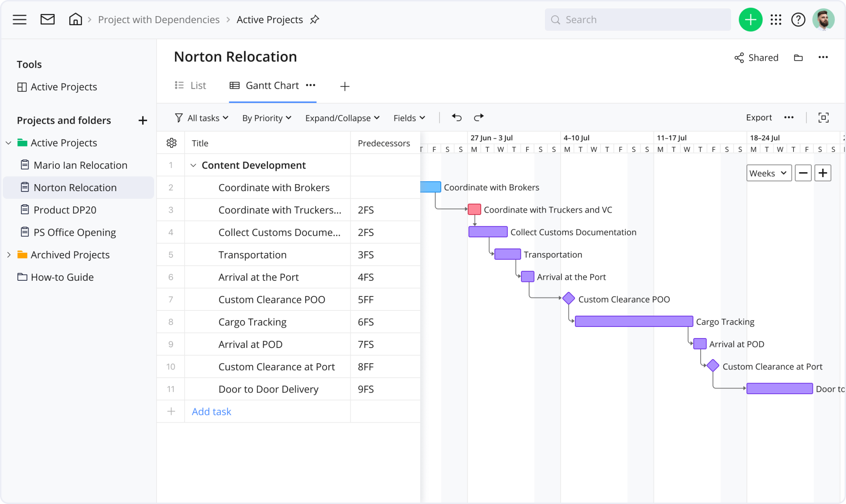Click the zoom-out minus icon on Gantt
Image resolution: width=846 pixels, height=504 pixels.
[803, 173]
